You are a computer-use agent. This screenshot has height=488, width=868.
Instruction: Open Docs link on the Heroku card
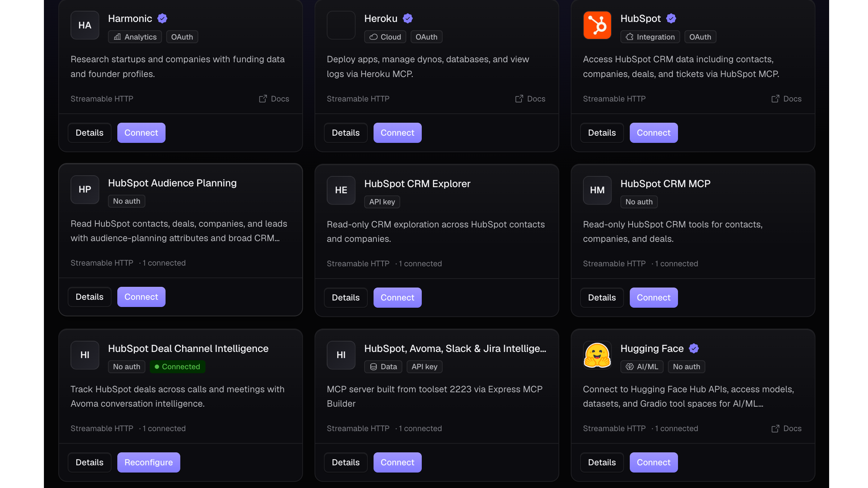[x=530, y=99]
